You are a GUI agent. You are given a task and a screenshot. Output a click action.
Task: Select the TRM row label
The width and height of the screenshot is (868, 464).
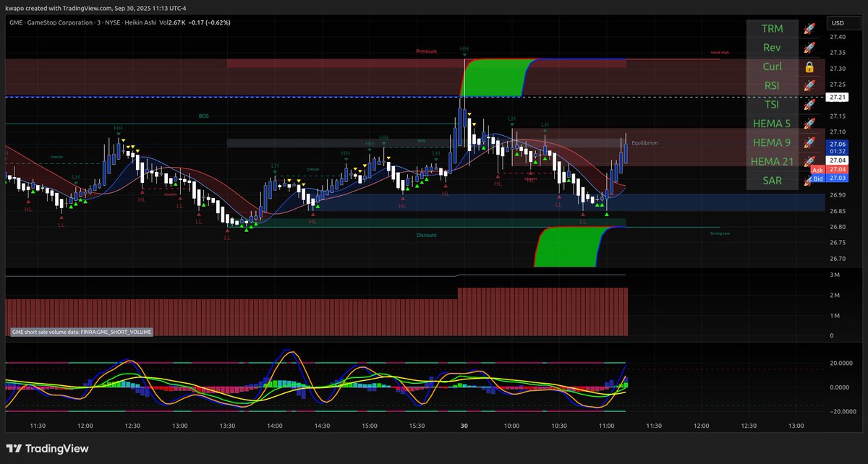pos(772,29)
